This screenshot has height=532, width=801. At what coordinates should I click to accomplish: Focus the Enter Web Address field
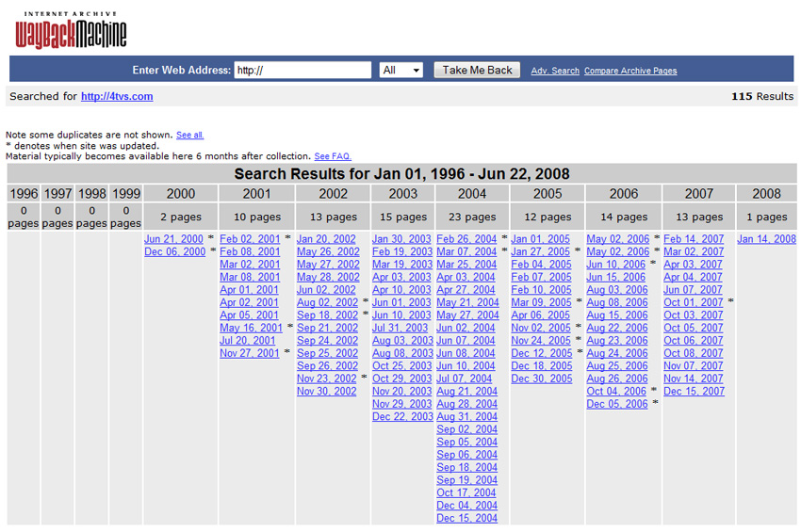pos(302,70)
